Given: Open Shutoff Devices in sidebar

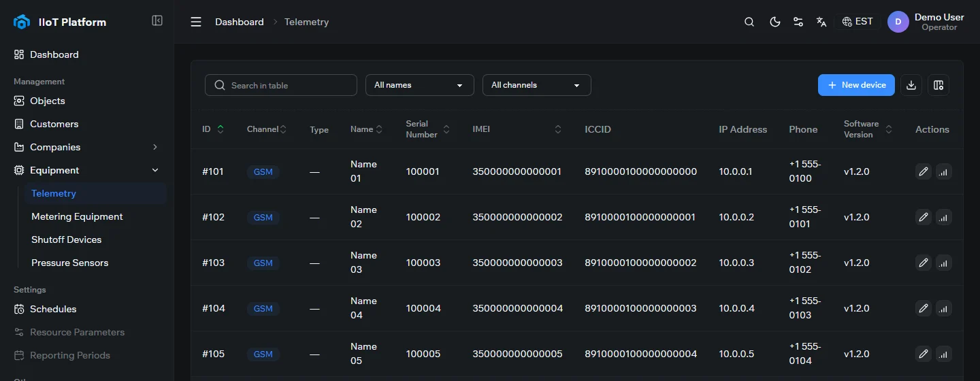Looking at the screenshot, I should 95,239.
